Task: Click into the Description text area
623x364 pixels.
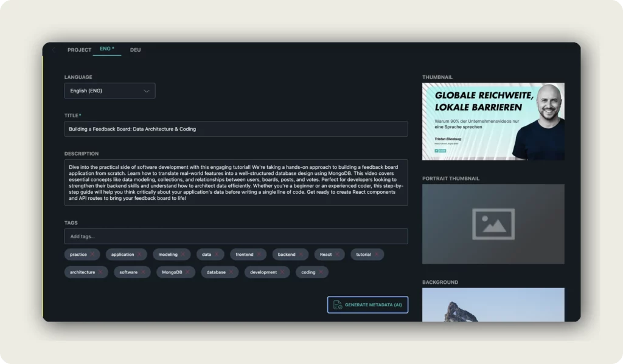Action: click(x=236, y=182)
